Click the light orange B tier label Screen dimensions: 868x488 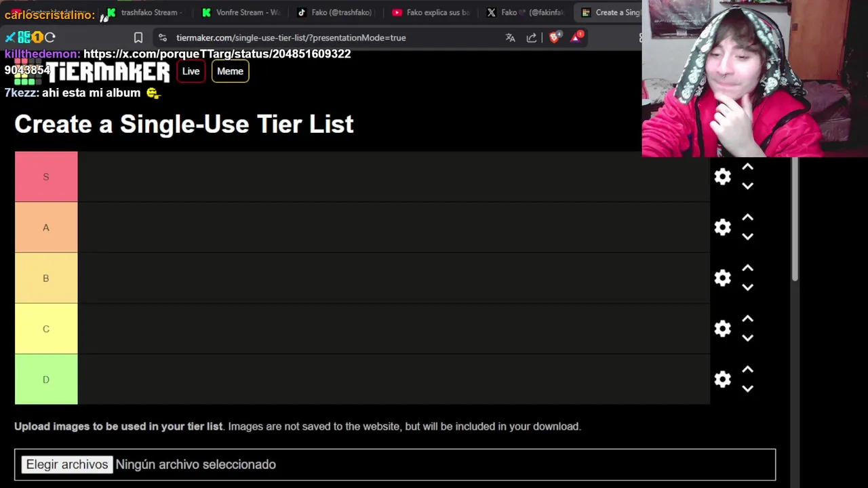[46, 278]
